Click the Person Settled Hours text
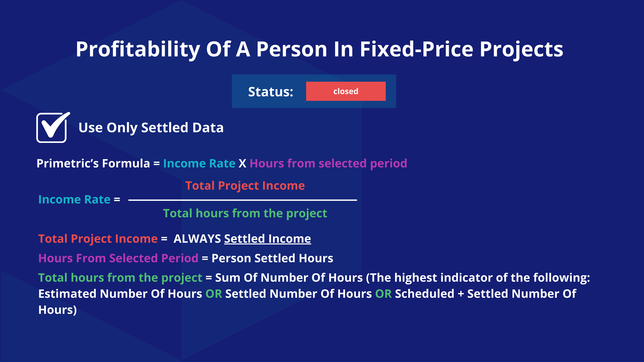Image resolution: width=644 pixels, height=362 pixels. [x=272, y=258]
